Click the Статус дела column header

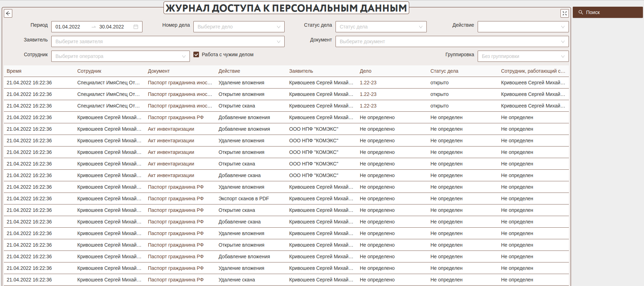point(444,71)
